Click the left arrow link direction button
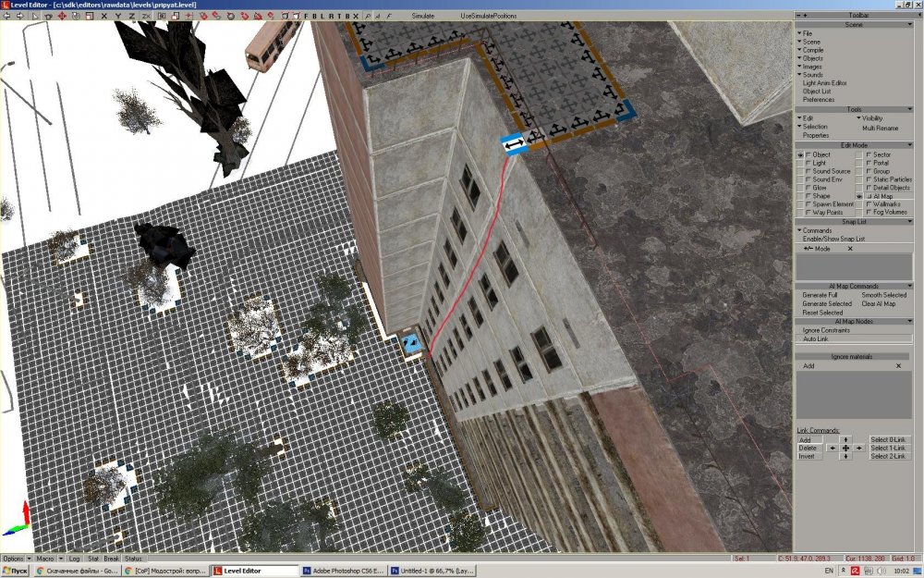This screenshot has width=924, height=578. tap(833, 448)
